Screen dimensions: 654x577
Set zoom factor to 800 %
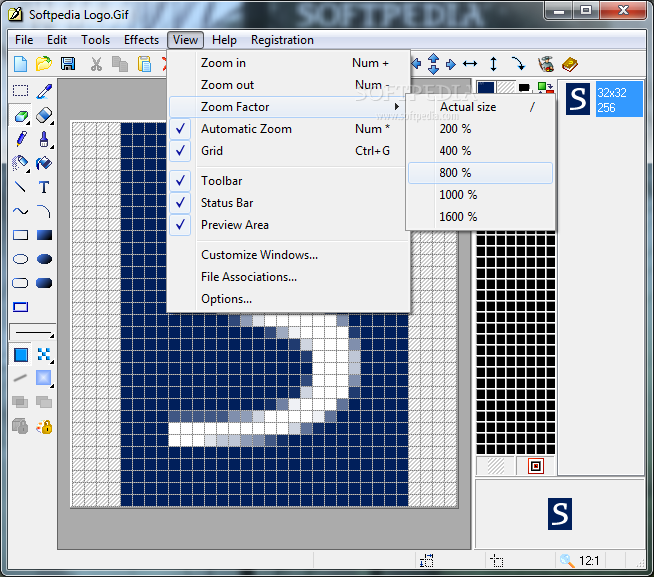pos(480,173)
